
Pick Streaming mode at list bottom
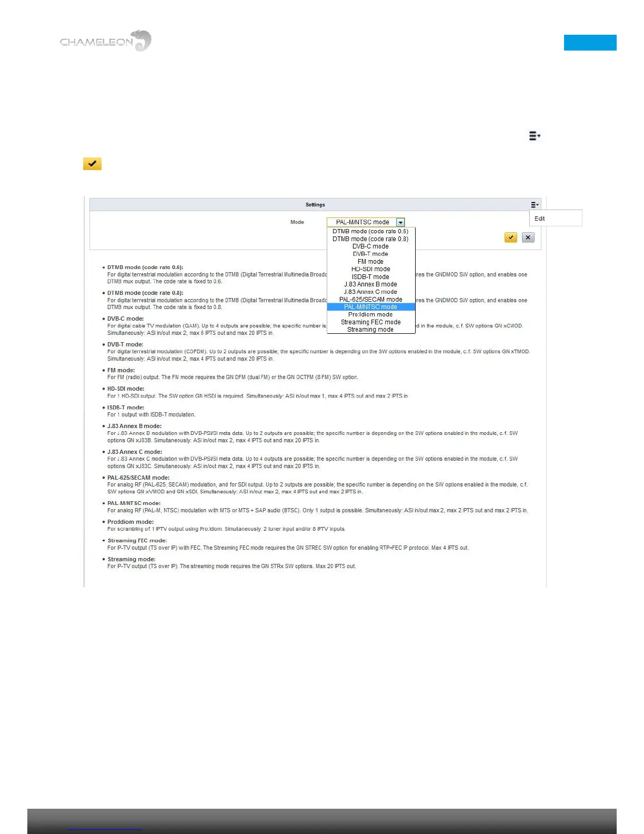[371, 330]
